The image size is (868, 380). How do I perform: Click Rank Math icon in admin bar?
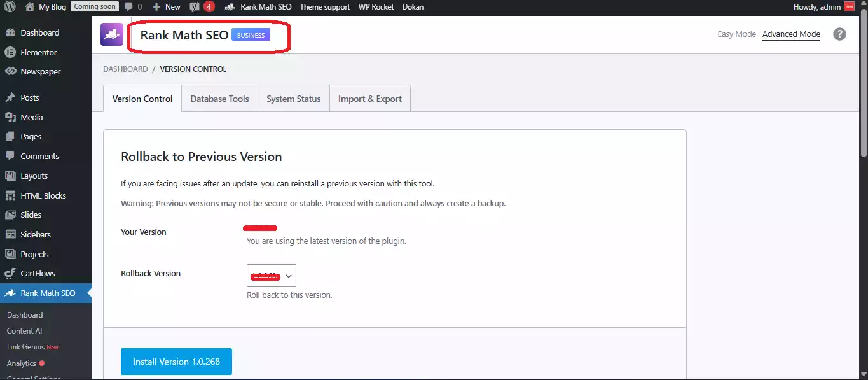click(231, 7)
